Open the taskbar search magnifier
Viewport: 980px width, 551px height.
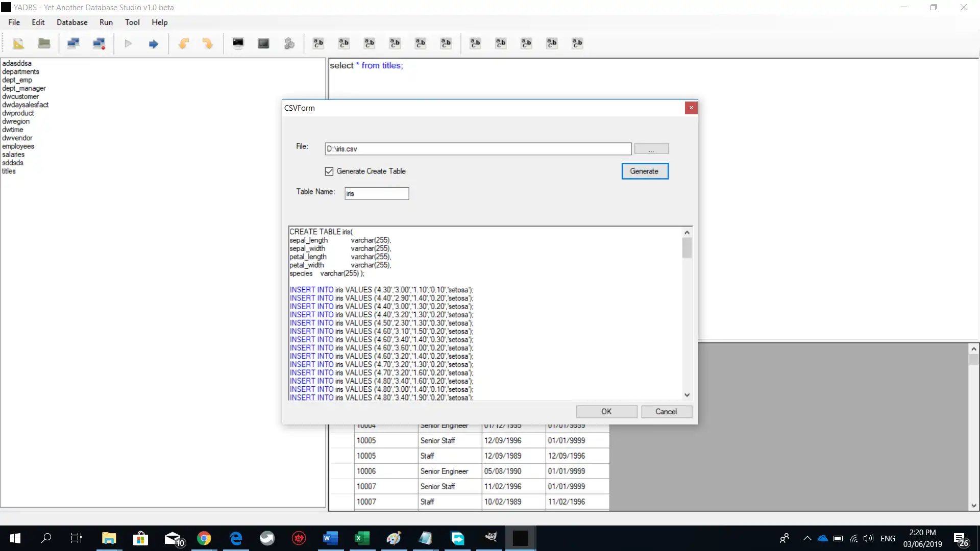tap(46, 538)
